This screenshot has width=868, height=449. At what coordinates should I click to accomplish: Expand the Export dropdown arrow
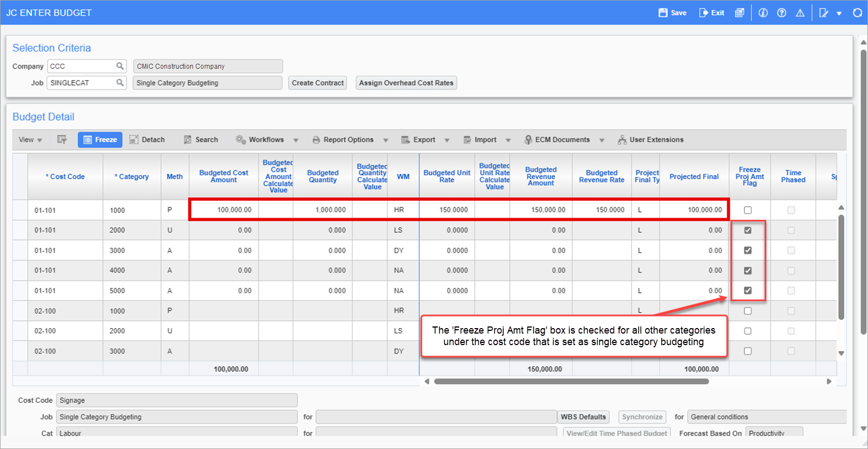tap(447, 140)
